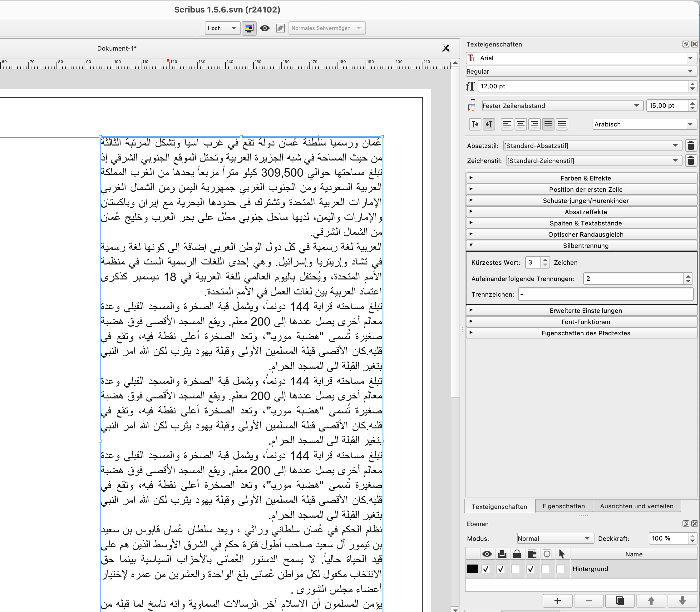Viewport: 700px width, 612px height.
Task: Click the edit-in-preview pencil icon
Action: [x=280, y=28]
